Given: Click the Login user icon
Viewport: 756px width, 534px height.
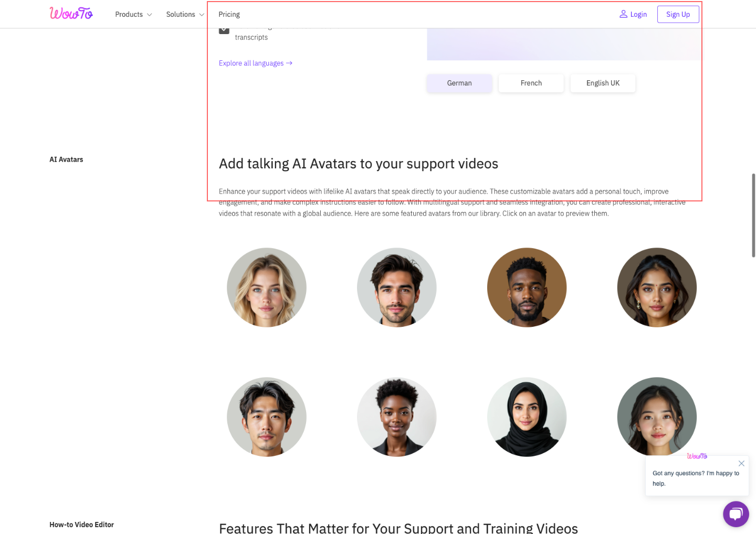Looking at the screenshot, I should 623,14.
